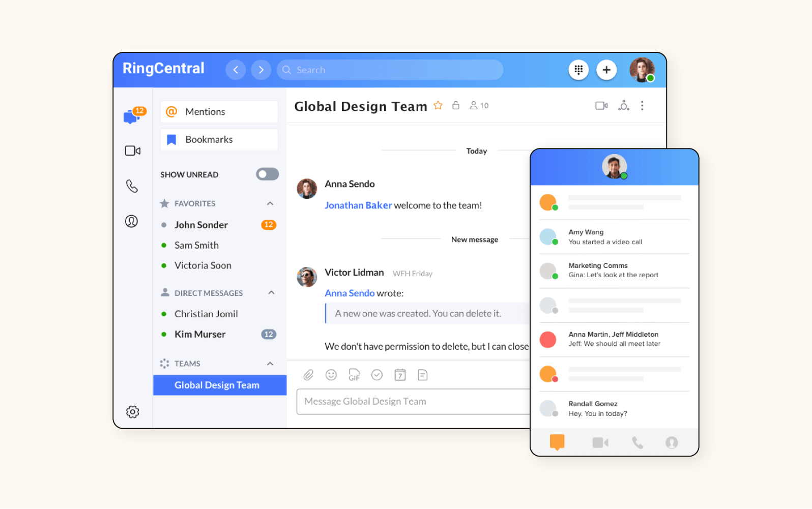
Task: Click Anna Sendo's avatar in chat
Action: point(307,189)
